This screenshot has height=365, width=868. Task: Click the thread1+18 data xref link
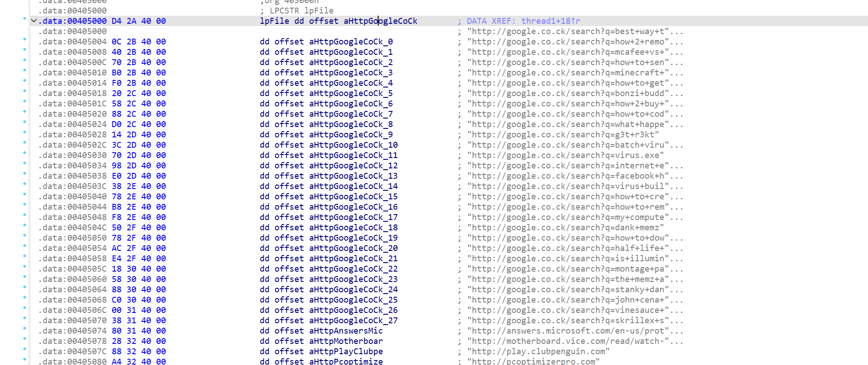click(550, 21)
